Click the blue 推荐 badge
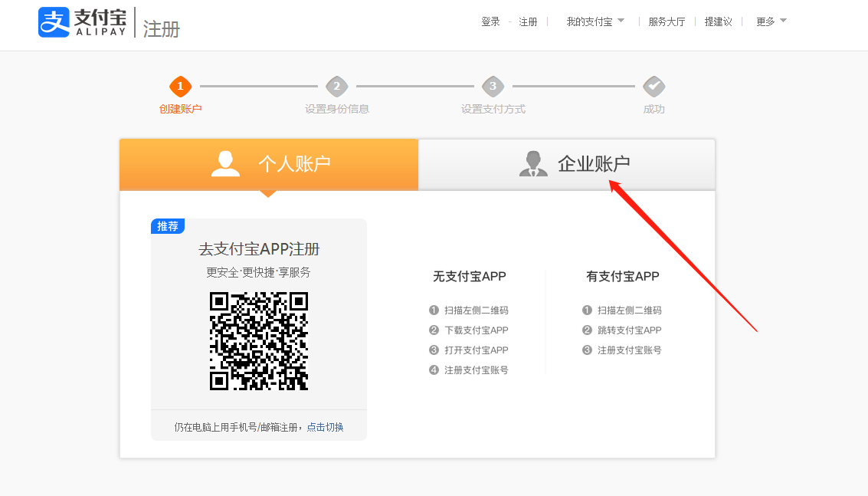Image resolution: width=868 pixels, height=496 pixels. point(168,226)
